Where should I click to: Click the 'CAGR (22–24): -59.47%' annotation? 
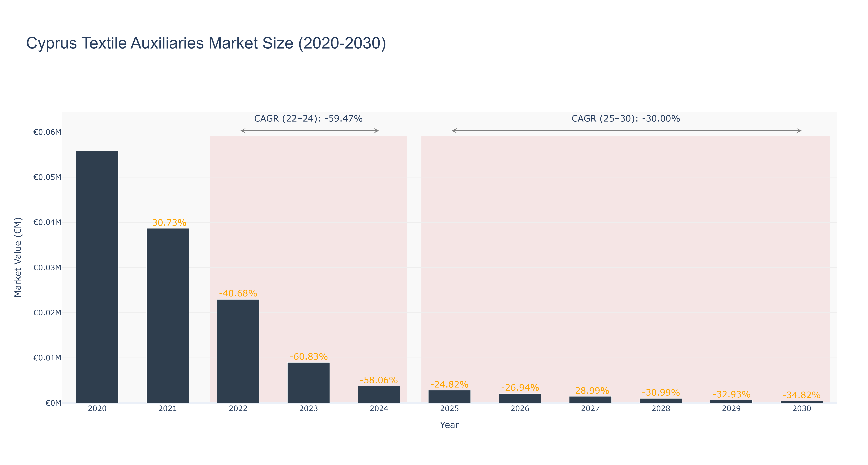pyautogui.click(x=308, y=119)
